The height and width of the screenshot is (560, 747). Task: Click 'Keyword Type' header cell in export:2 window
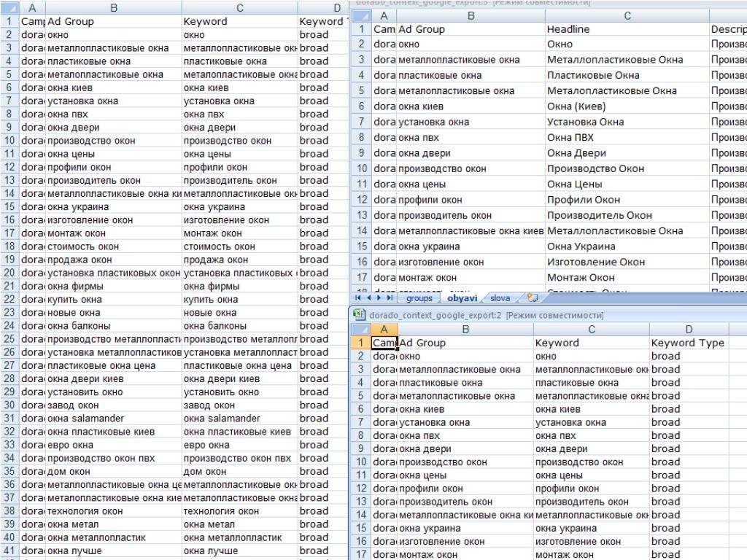pyautogui.click(x=689, y=343)
